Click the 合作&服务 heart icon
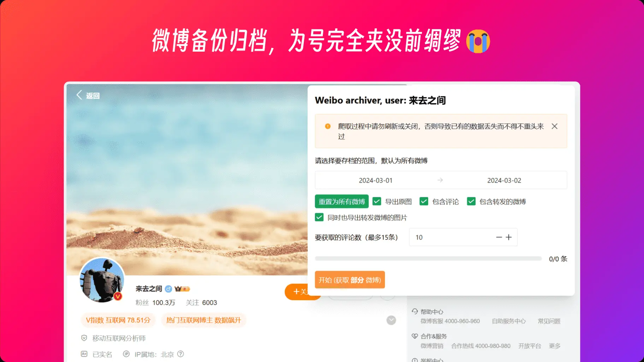Image resolution: width=644 pixels, height=362 pixels. (x=415, y=336)
